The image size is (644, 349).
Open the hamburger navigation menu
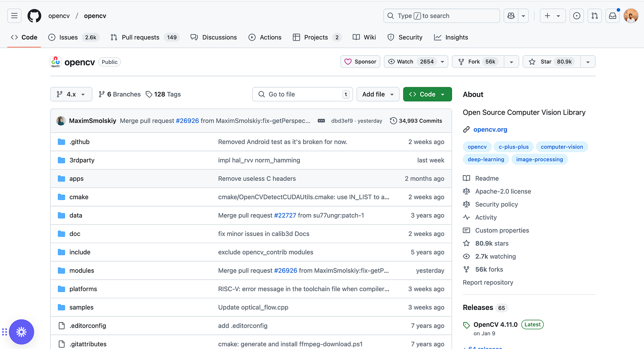(14, 16)
